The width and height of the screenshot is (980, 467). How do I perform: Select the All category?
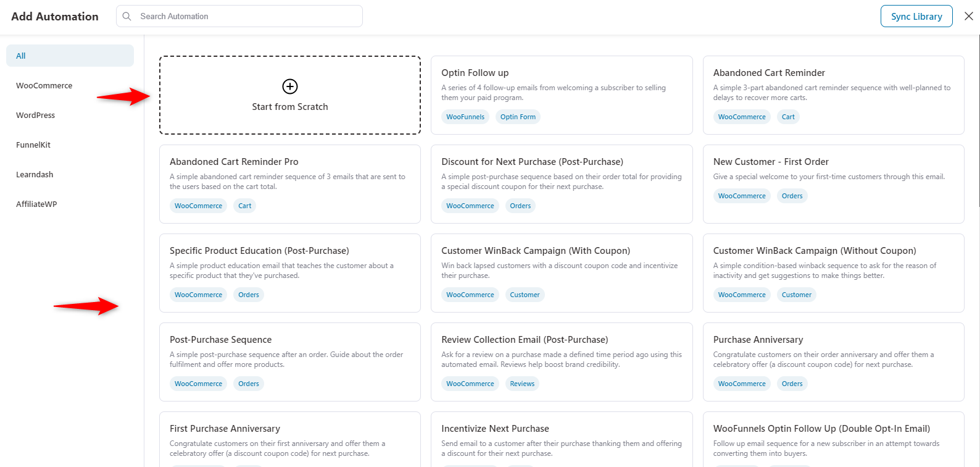pyautogui.click(x=70, y=56)
